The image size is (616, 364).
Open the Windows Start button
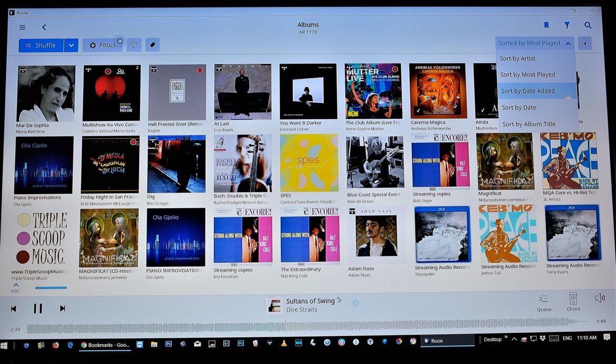point(4,346)
